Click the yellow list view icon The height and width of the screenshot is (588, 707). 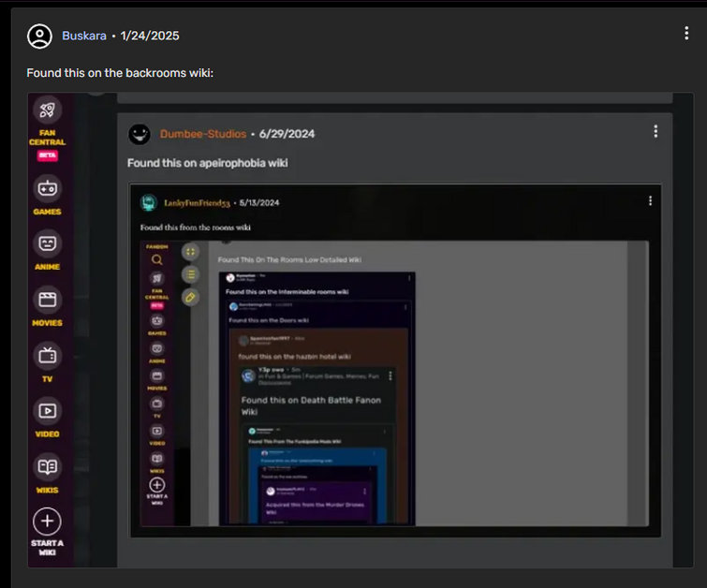(x=191, y=274)
